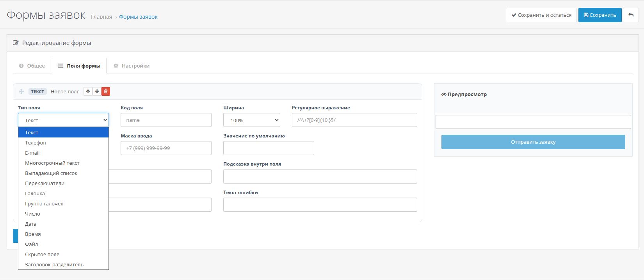Select Телефон field type option
The width and height of the screenshot is (644, 280).
[x=63, y=143]
